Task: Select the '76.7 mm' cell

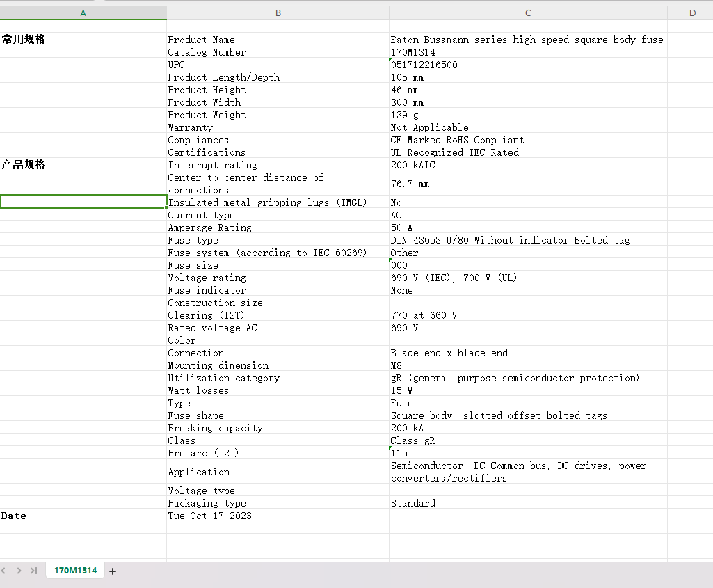Action: (x=528, y=183)
